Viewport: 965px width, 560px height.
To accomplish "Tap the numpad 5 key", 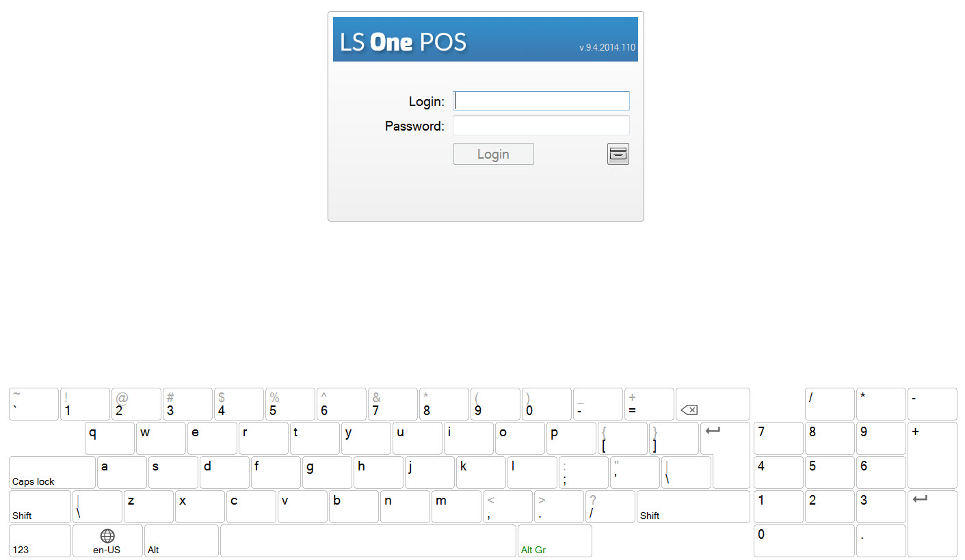I will click(830, 472).
